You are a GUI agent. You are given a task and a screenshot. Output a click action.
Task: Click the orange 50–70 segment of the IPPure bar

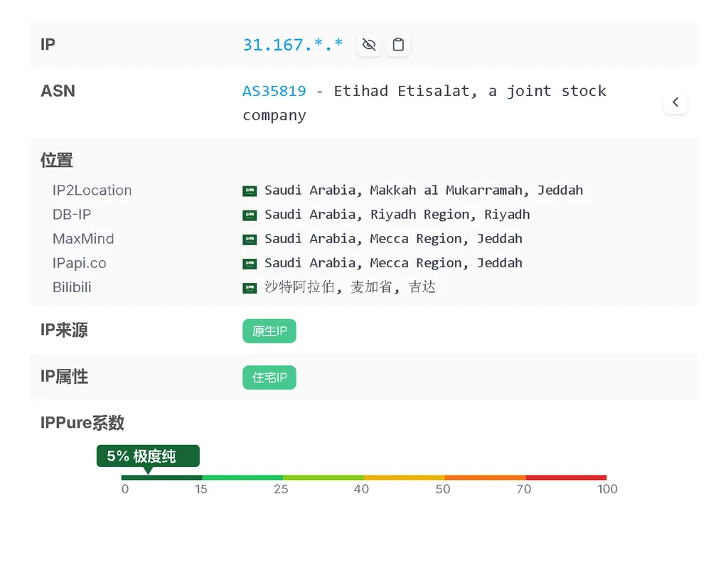(485, 478)
